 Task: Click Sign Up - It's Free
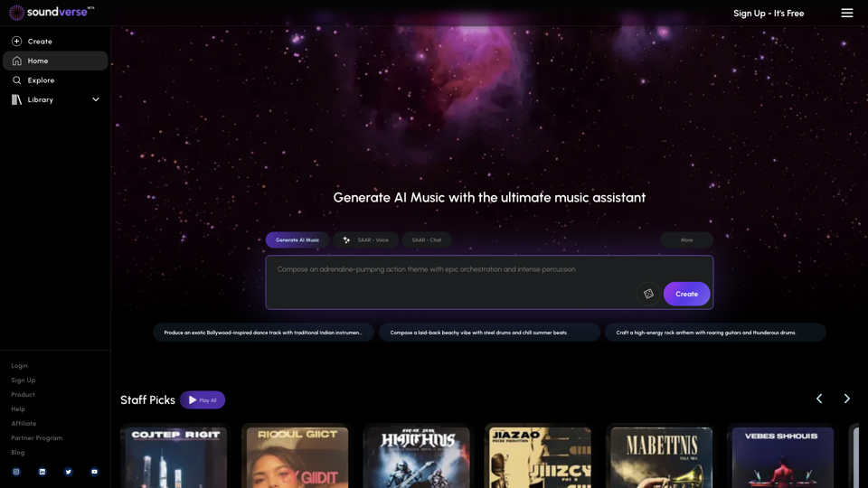pyautogui.click(x=769, y=14)
